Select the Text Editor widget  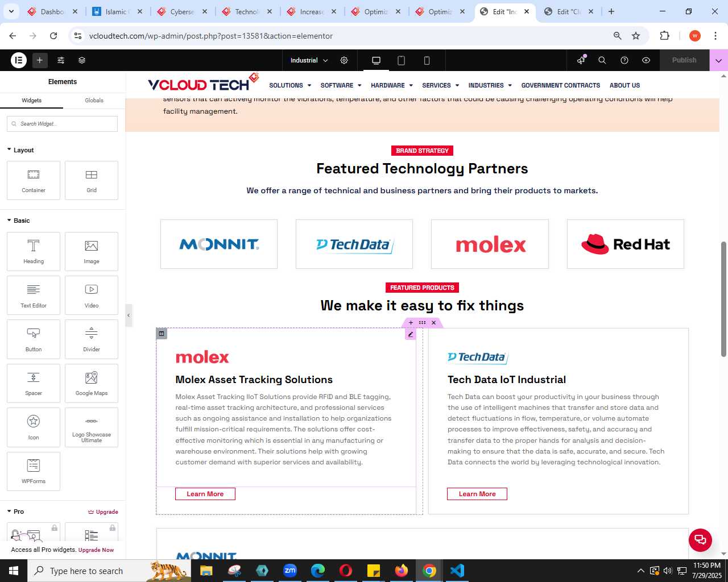(x=34, y=295)
